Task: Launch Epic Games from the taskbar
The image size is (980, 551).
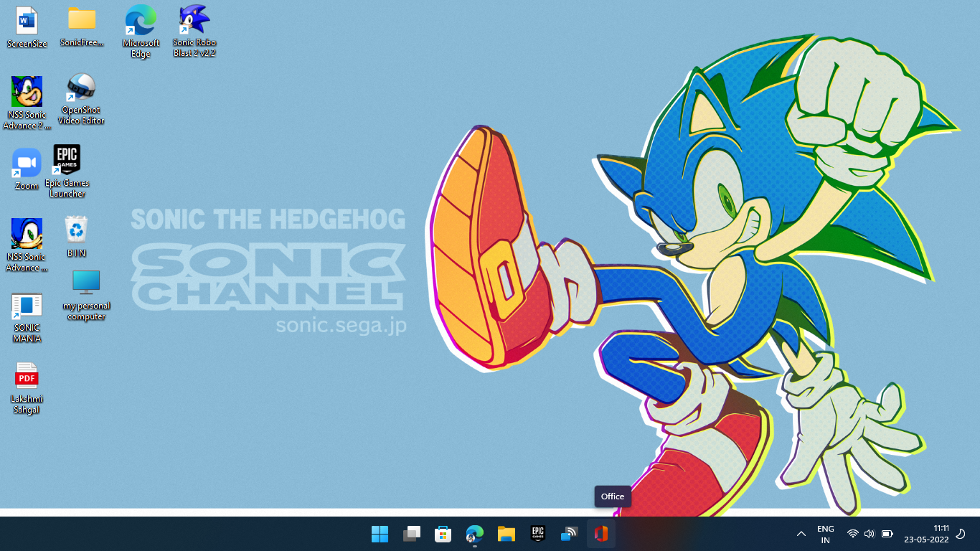Action: (x=537, y=534)
